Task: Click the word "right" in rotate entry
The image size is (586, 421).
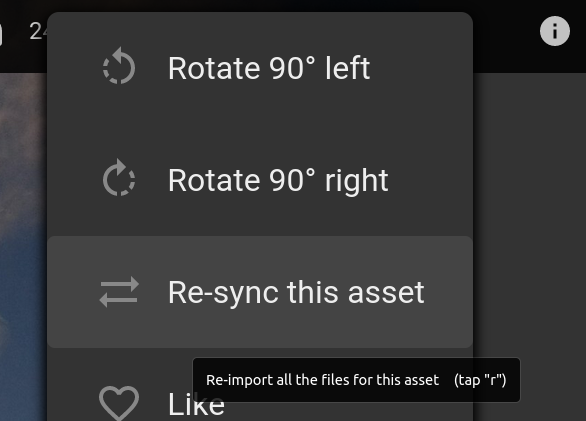Action: coord(357,182)
